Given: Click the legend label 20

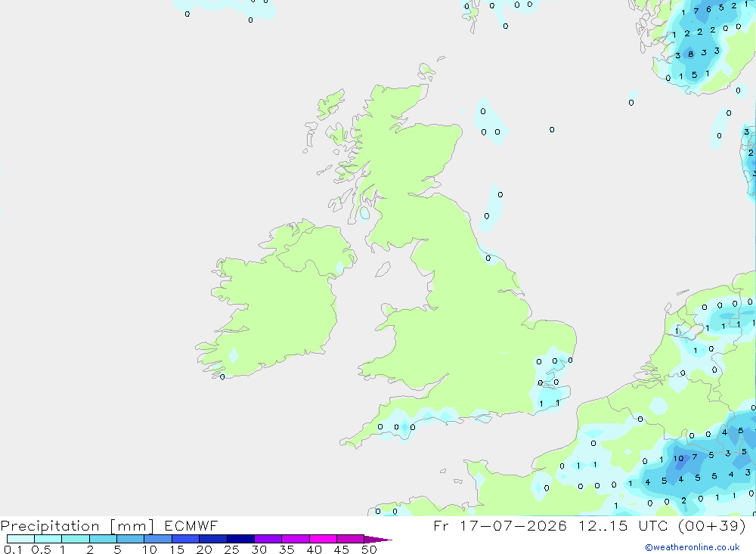Looking at the screenshot, I should pos(204,549).
